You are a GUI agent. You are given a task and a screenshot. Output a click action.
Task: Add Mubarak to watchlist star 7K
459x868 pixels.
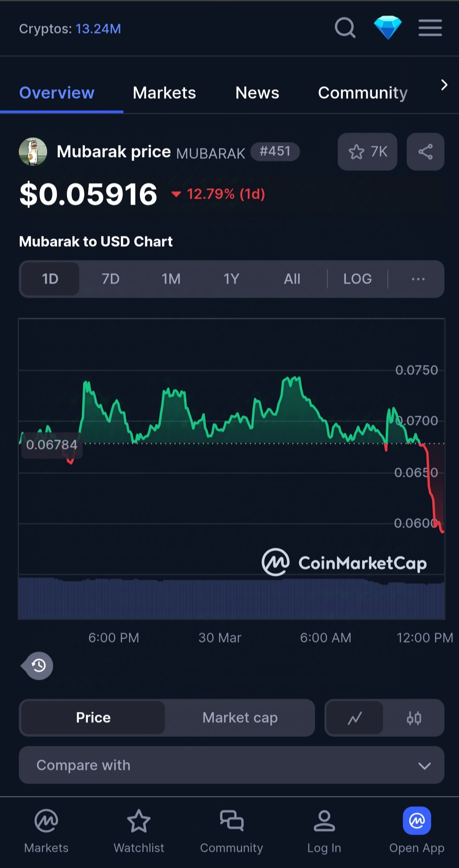(367, 152)
